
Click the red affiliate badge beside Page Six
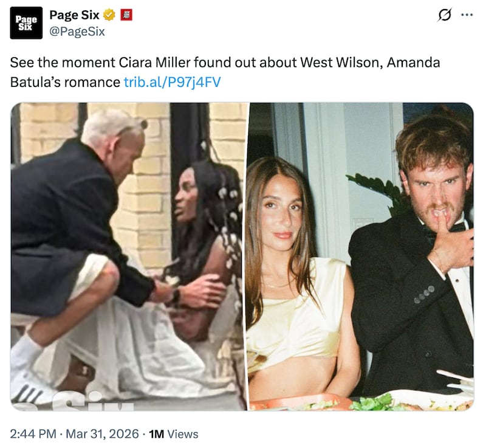126,15
